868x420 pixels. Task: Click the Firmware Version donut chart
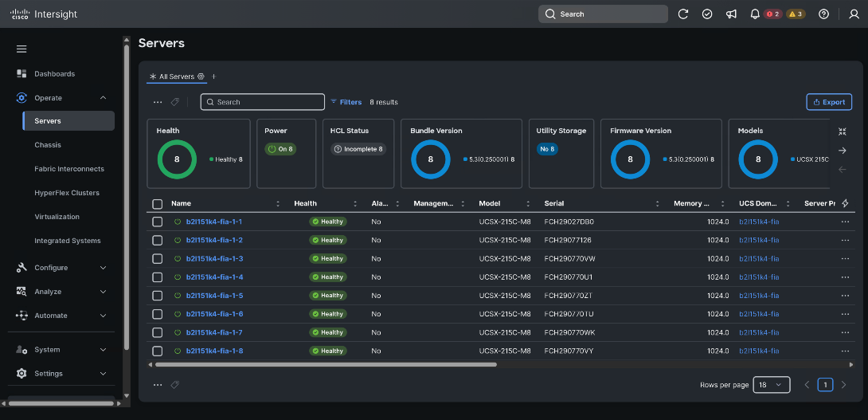pyautogui.click(x=630, y=159)
